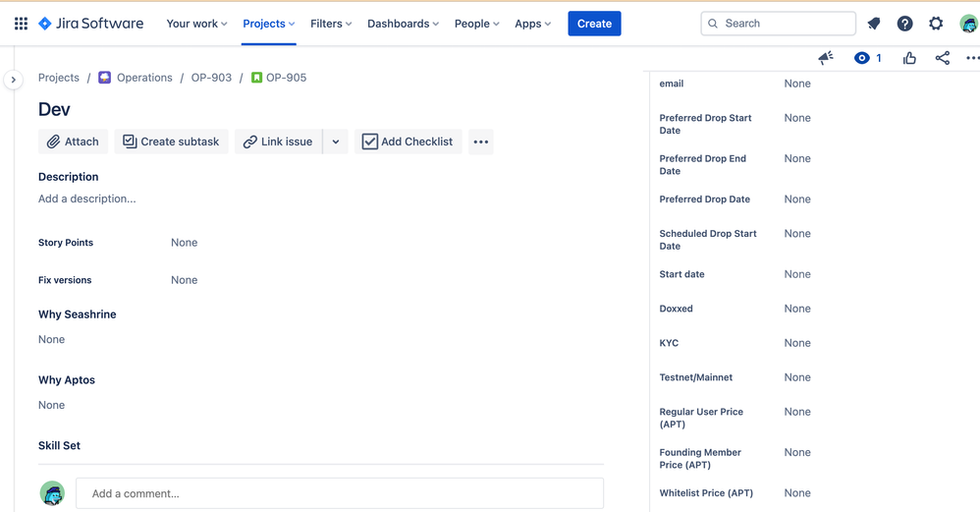Open the help question mark icon
Screen dimensions: 980x512
click(x=904, y=24)
